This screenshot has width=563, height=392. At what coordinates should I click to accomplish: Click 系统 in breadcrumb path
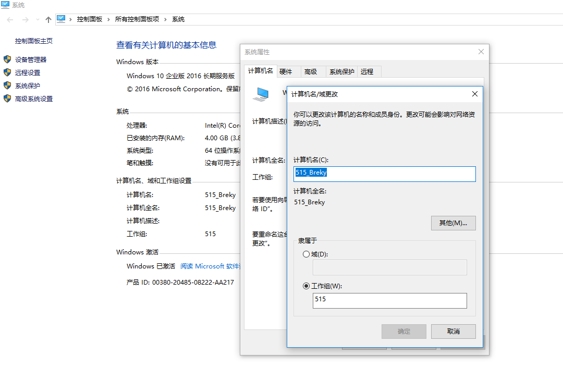click(178, 19)
